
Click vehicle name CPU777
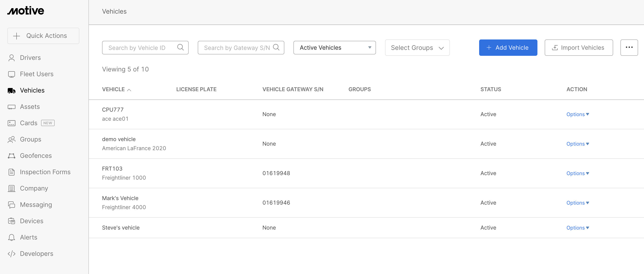(x=112, y=110)
